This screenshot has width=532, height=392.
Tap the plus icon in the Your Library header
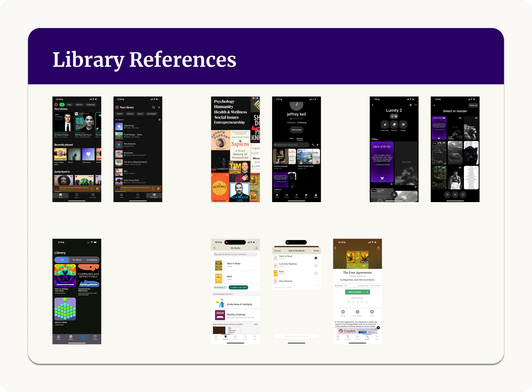point(159,107)
